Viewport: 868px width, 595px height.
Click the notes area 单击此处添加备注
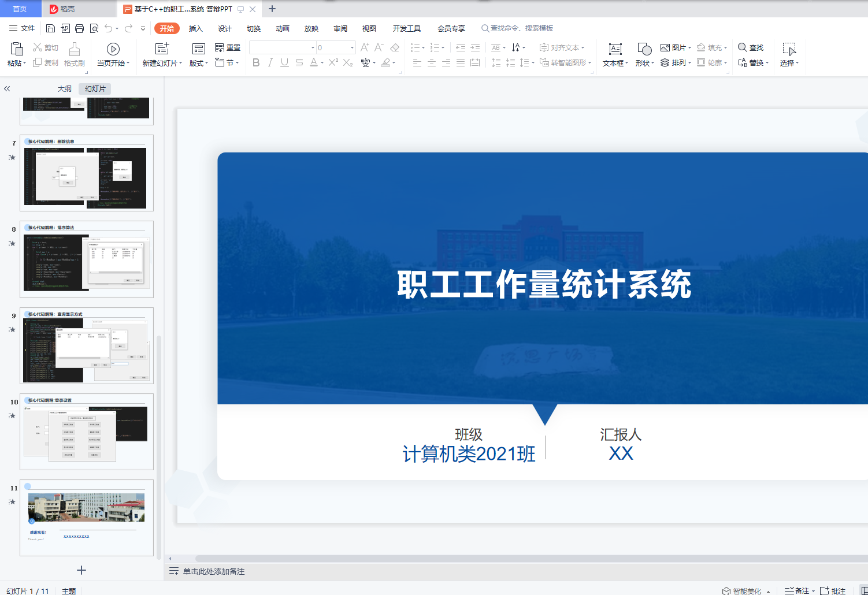click(213, 571)
